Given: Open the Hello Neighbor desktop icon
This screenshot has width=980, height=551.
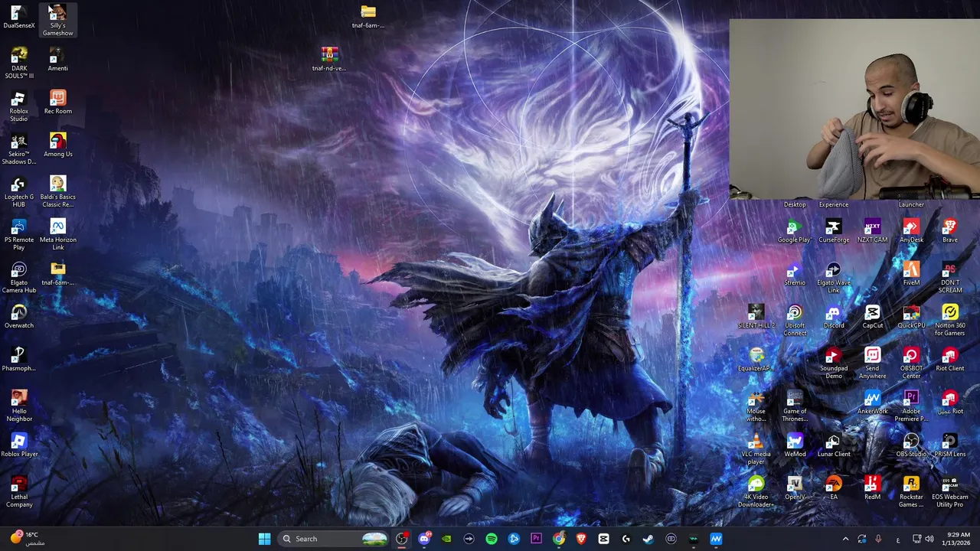Looking at the screenshot, I should (19, 406).
